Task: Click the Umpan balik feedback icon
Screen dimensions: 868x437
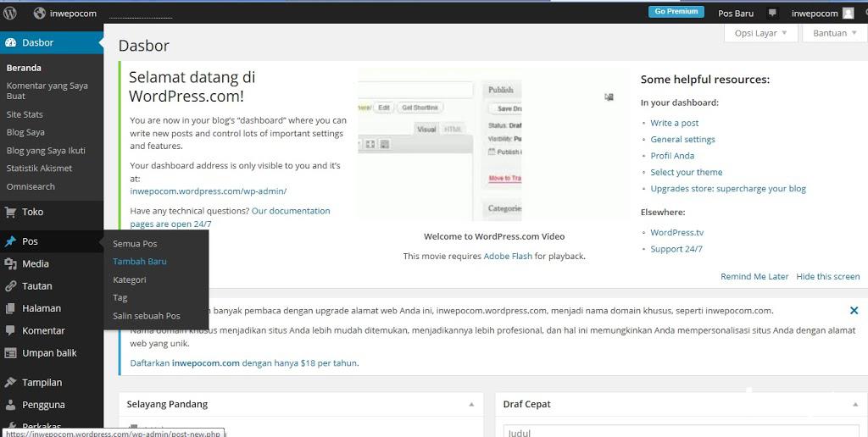Action: pos(10,353)
